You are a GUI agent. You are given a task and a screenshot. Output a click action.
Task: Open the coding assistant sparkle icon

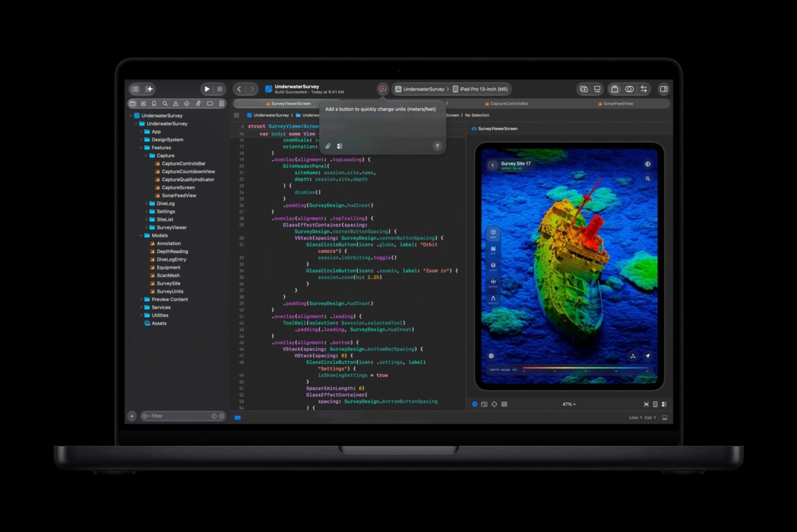click(149, 89)
